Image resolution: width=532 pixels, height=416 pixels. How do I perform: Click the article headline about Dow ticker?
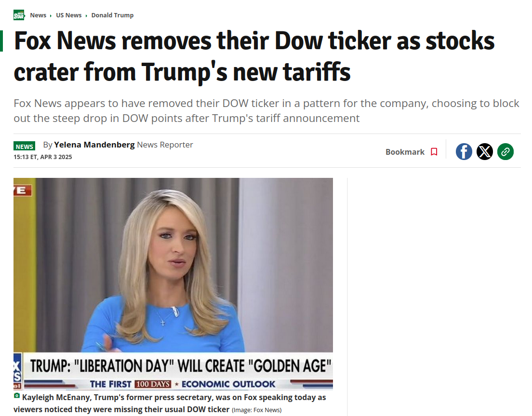(254, 56)
